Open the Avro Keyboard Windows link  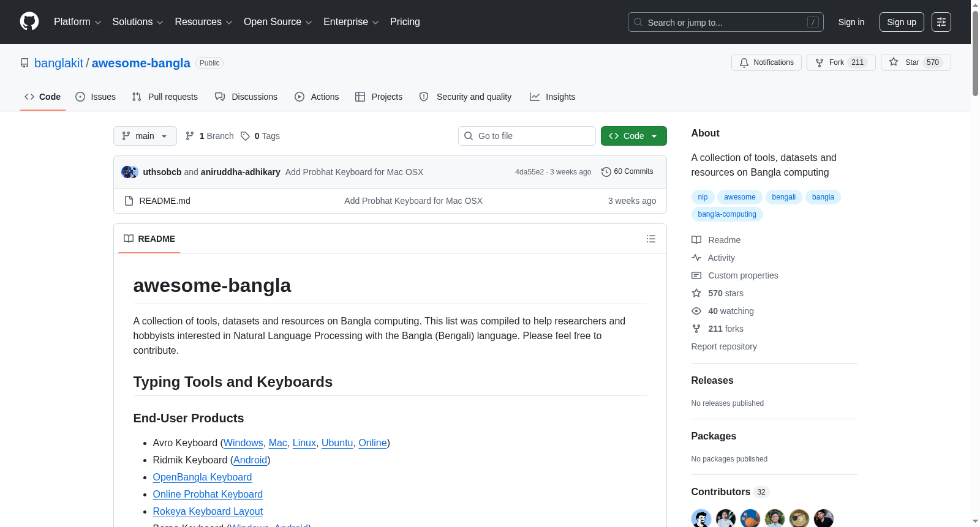243,443
